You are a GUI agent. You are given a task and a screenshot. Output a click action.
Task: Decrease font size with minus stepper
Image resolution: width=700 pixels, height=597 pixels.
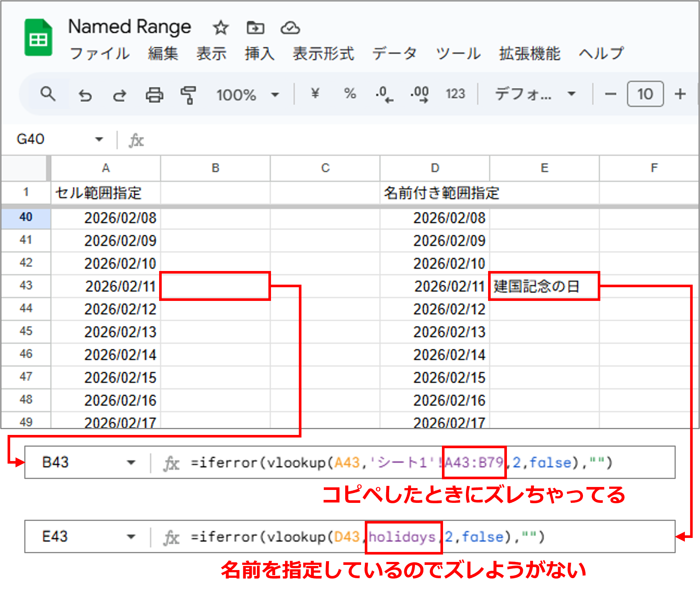[x=610, y=95]
